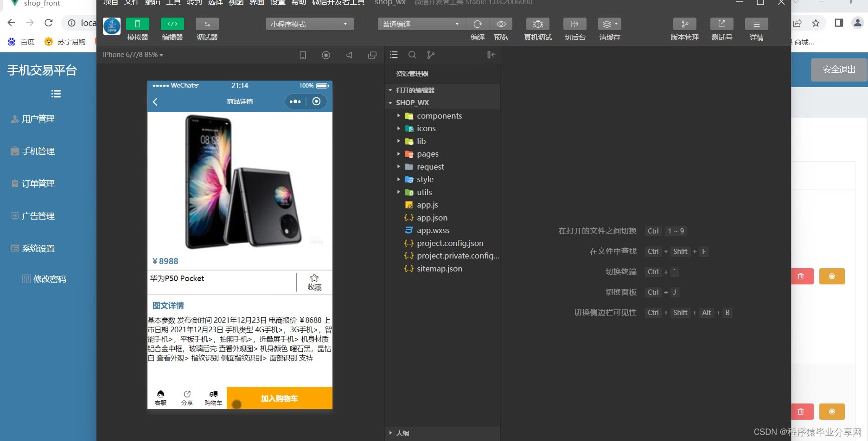
Task: Expand the utils folder
Action: pos(442,192)
